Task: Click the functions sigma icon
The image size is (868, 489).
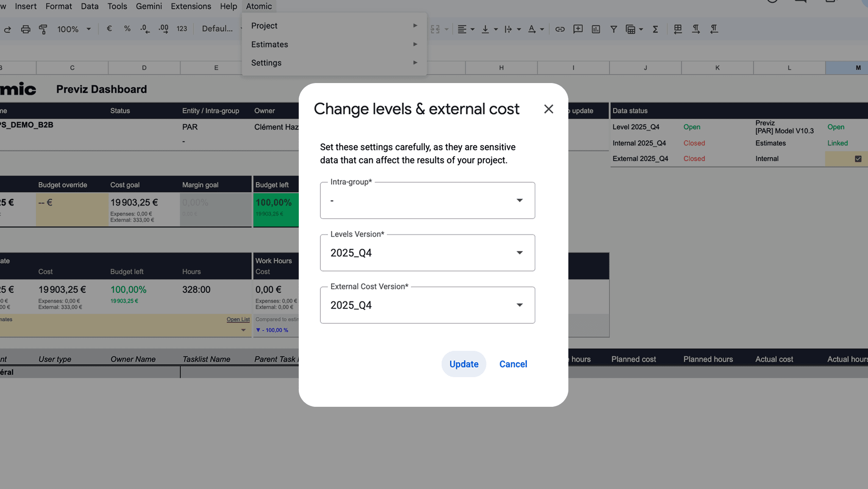Action: point(655,29)
